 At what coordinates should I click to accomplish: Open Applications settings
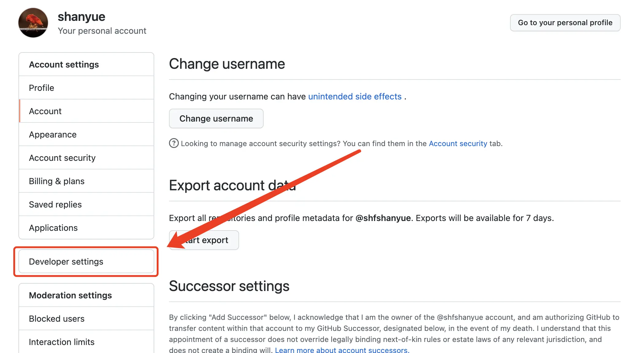click(x=86, y=228)
